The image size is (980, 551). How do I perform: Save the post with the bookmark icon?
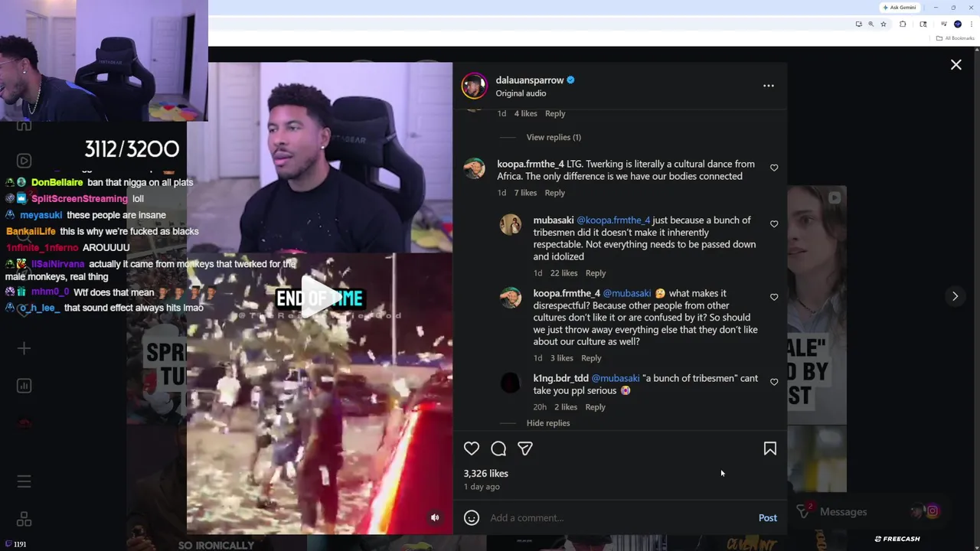[770, 449]
